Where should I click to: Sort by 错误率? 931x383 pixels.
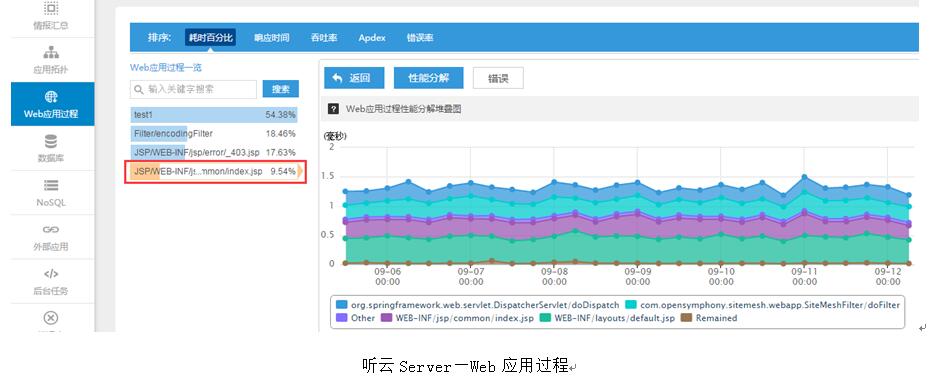[420, 37]
